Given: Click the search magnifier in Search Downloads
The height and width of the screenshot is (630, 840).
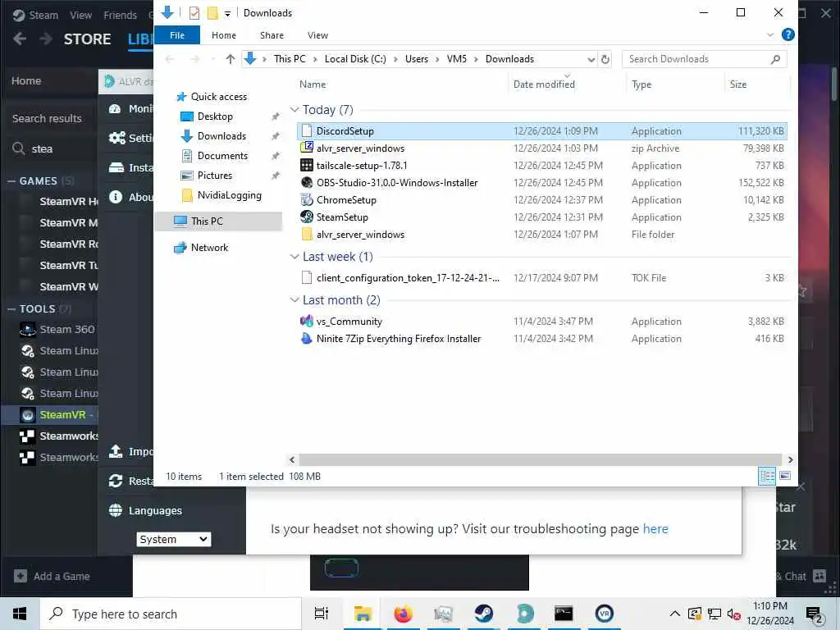Looking at the screenshot, I should [775, 59].
